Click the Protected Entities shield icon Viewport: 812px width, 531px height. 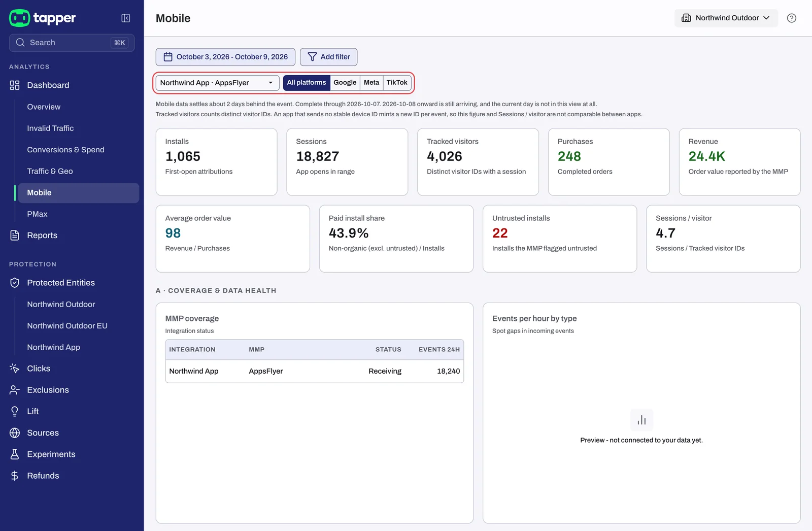point(15,283)
